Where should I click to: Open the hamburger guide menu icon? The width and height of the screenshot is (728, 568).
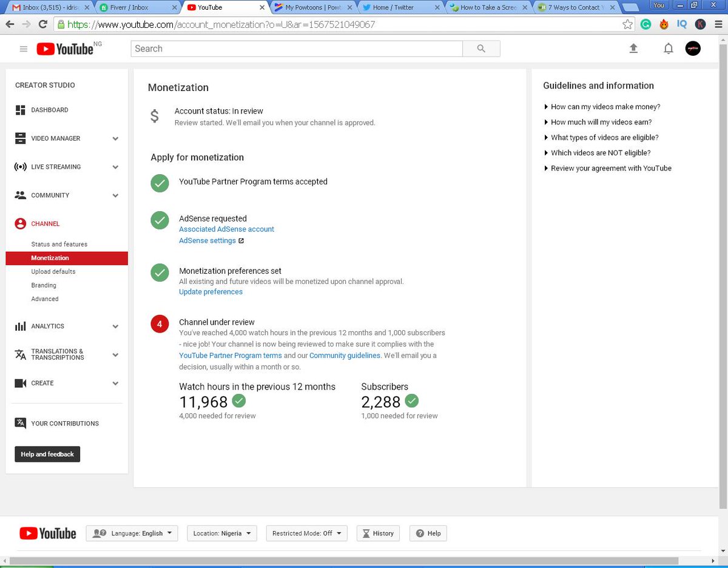pos(24,49)
